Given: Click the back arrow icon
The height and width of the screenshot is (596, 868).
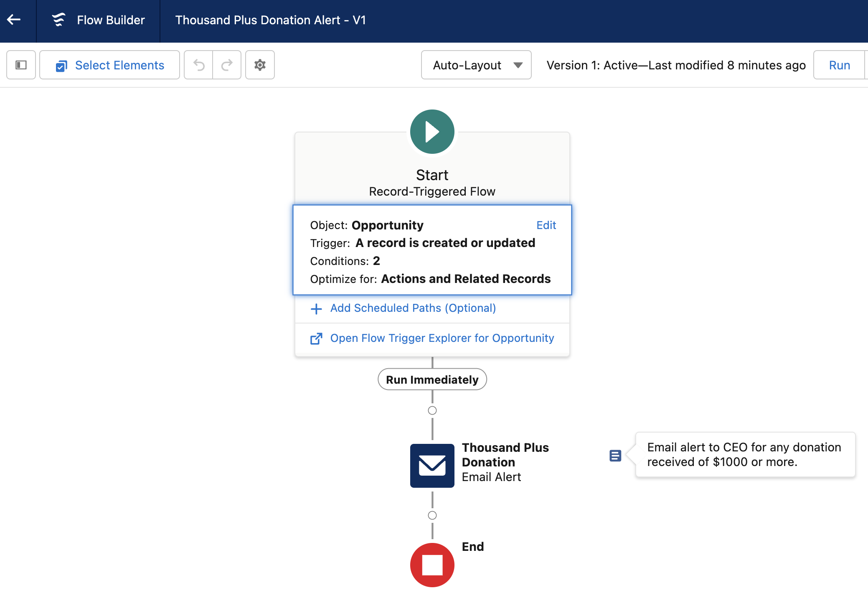Looking at the screenshot, I should [x=14, y=20].
